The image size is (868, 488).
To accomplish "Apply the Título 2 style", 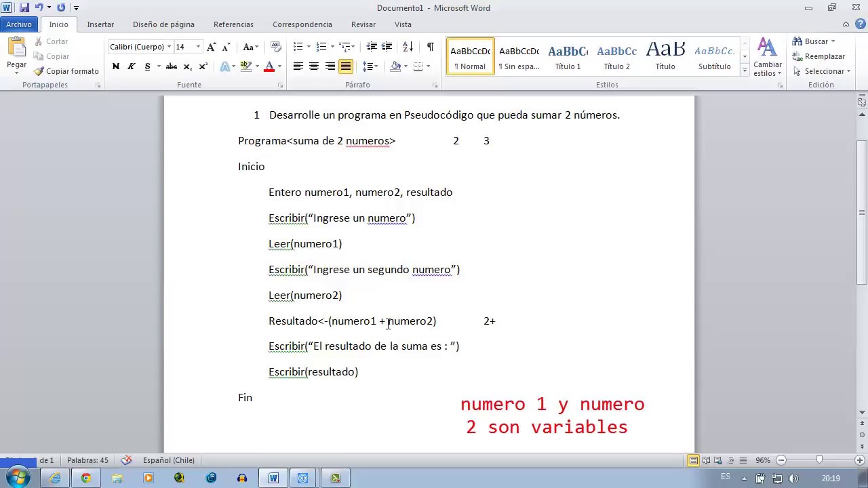I will click(616, 57).
